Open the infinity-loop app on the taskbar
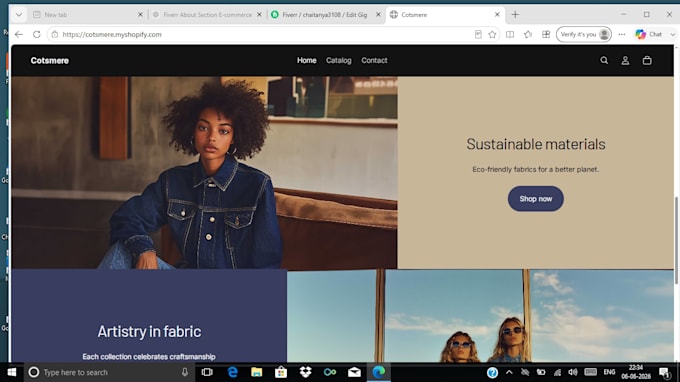 click(x=330, y=372)
